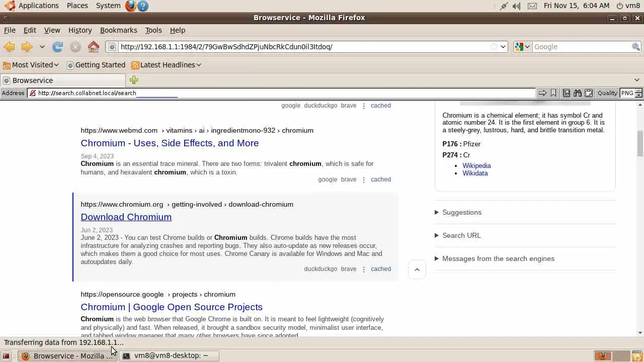Viewport: 644px width, 362px height.
Task: Open the Edit menu
Action: 30,30
